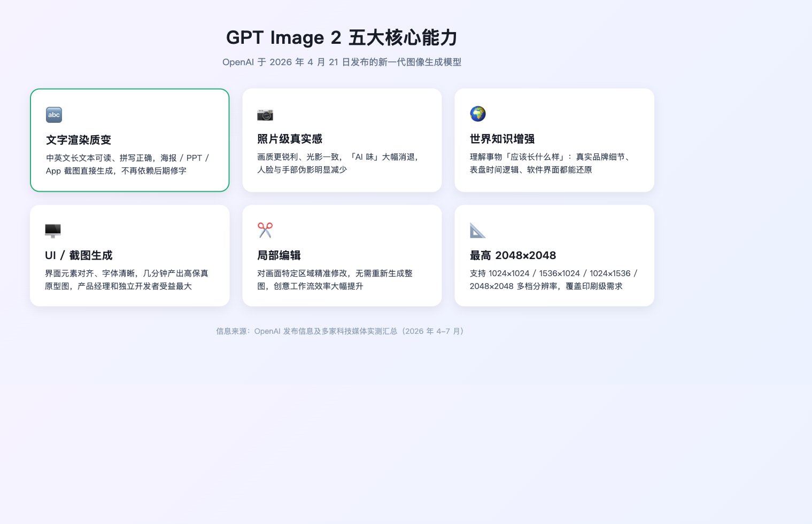The width and height of the screenshot is (812, 524).
Task: Select the 文字渲染质变 card title
Action: click(x=79, y=140)
